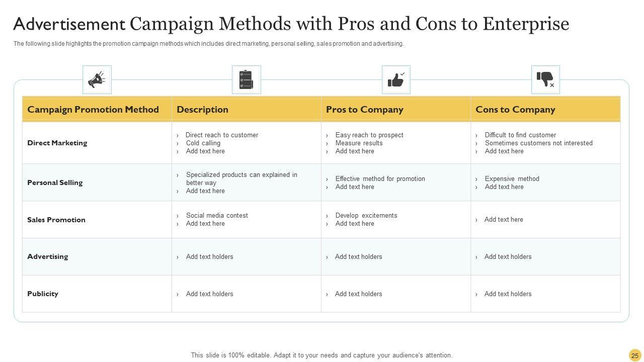Click 'Social media contest' bullet text
Screen dimensions: 644x362
[217, 216]
